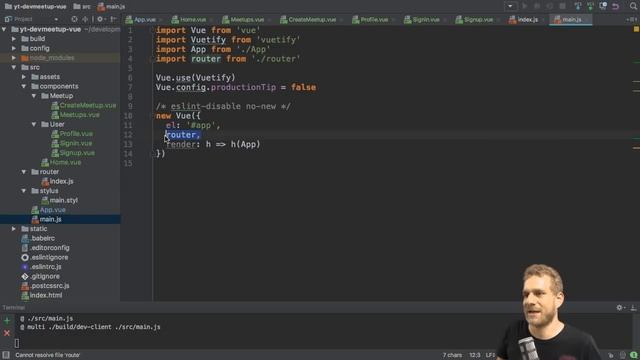Click the VCS Update Project icon
Image resolution: width=640 pixels, height=360 pixels.
click(578, 6)
